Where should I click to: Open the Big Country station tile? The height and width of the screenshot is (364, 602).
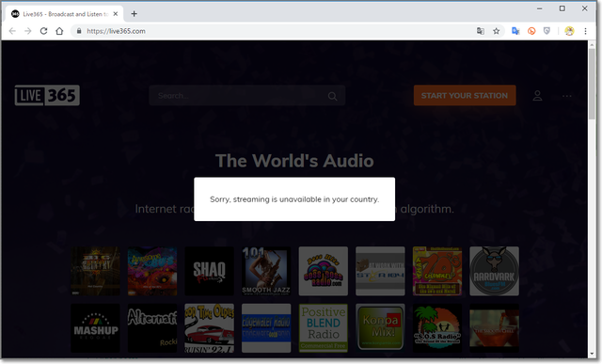pyautogui.click(x=95, y=271)
